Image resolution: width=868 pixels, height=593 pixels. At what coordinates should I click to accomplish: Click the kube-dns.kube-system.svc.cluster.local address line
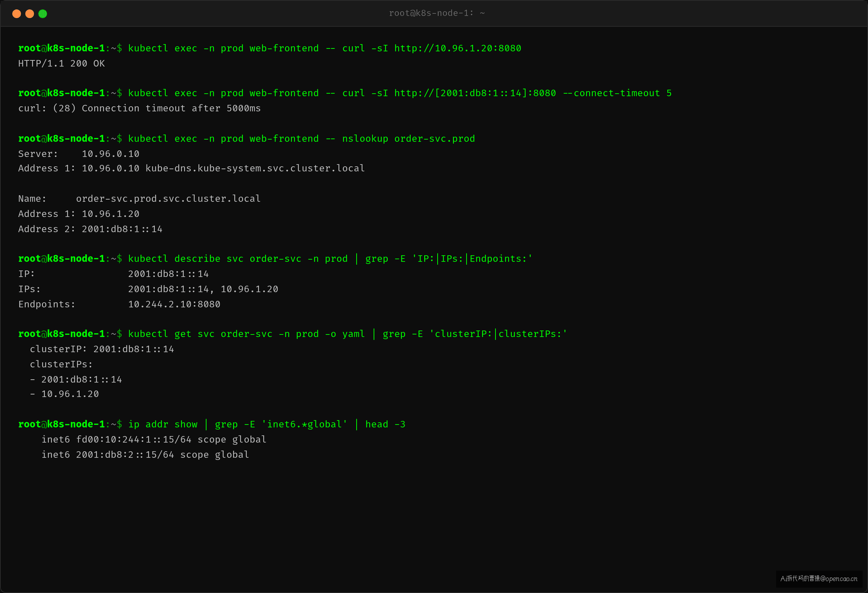pyautogui.click(x=191, y=168)
